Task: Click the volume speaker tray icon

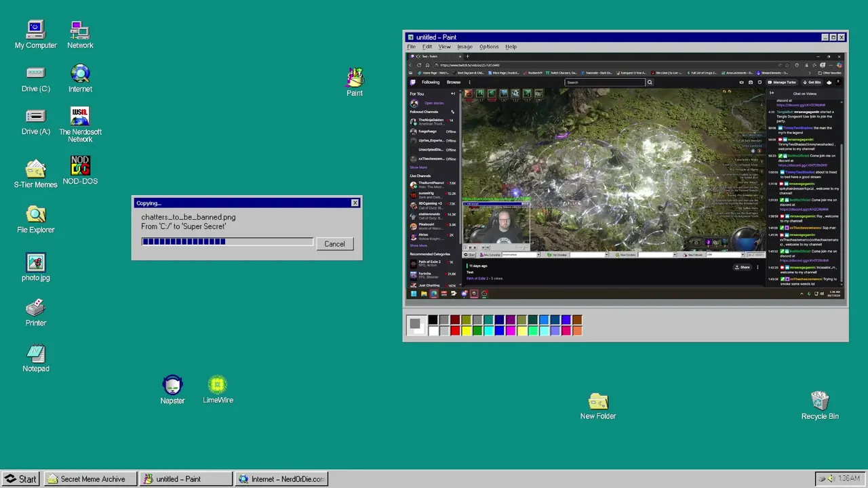Action: pyautogui.click(x=830, y=479)
